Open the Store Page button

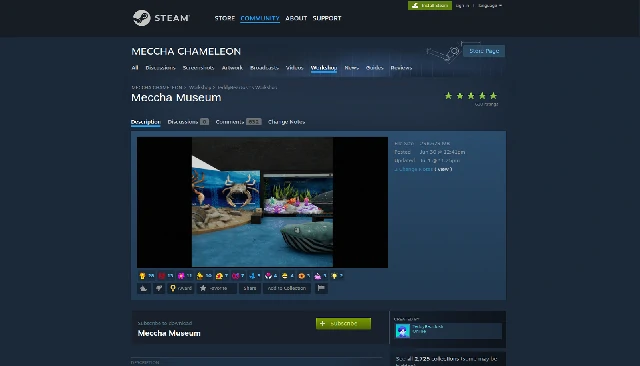(x=484, y=51)
